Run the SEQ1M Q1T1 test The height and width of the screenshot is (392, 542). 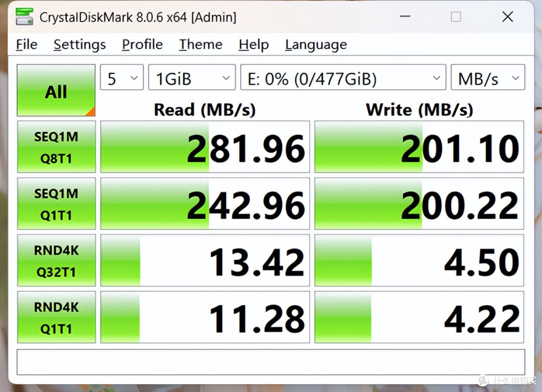(56, 203)
